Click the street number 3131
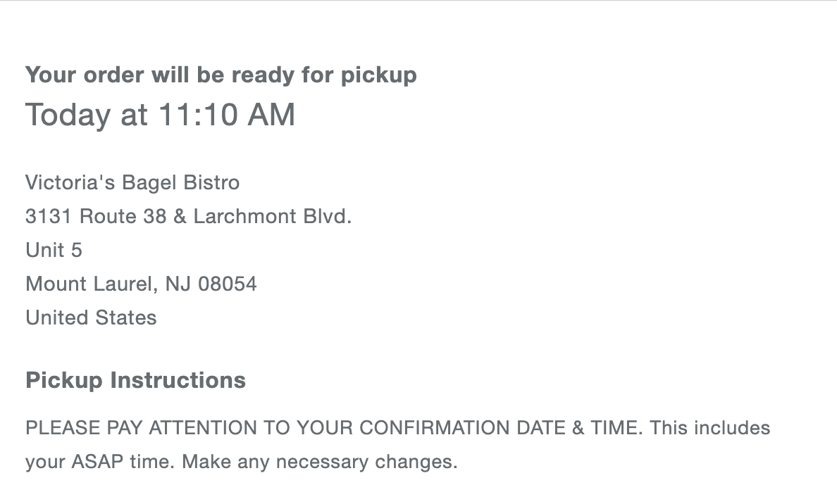Image resolution: width=837 pixels, height=504 pixels. coord(49,216)
